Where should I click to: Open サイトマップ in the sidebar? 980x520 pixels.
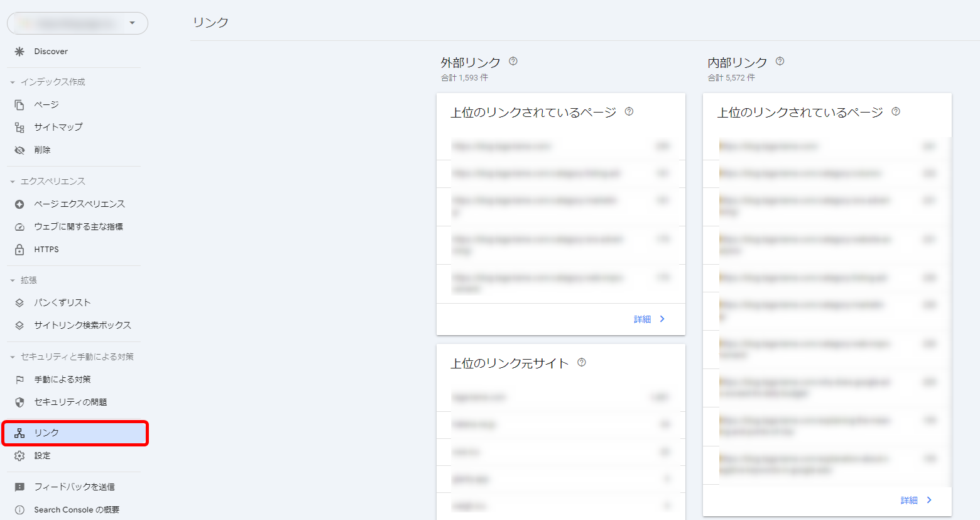pyautogui.click(x=58, y=128)
